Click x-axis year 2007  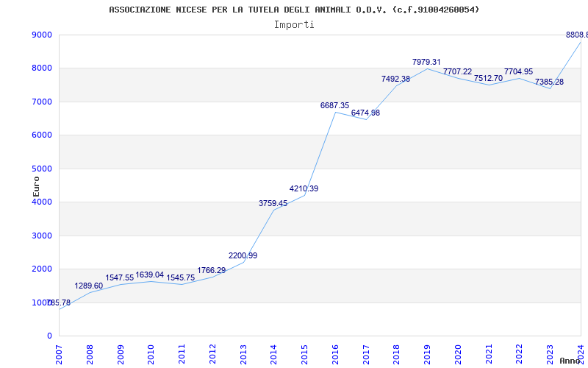(x=59, y=354)
